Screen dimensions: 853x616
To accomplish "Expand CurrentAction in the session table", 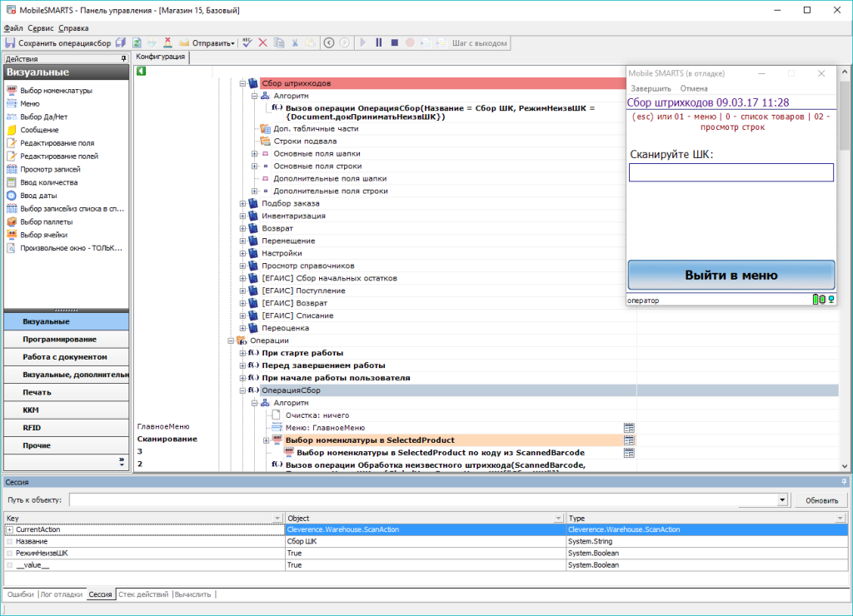I will [9, 529].
